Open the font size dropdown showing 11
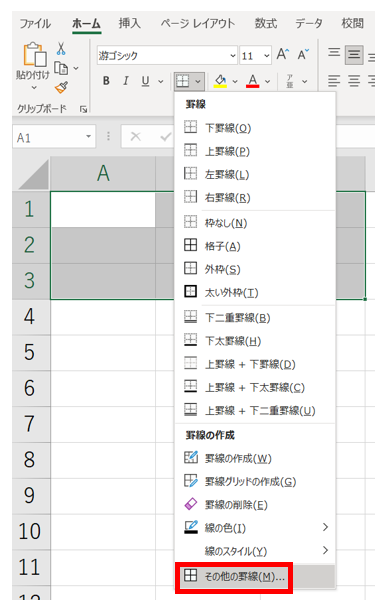The height and width of the screenshot is (614, 375). (267, 56)
